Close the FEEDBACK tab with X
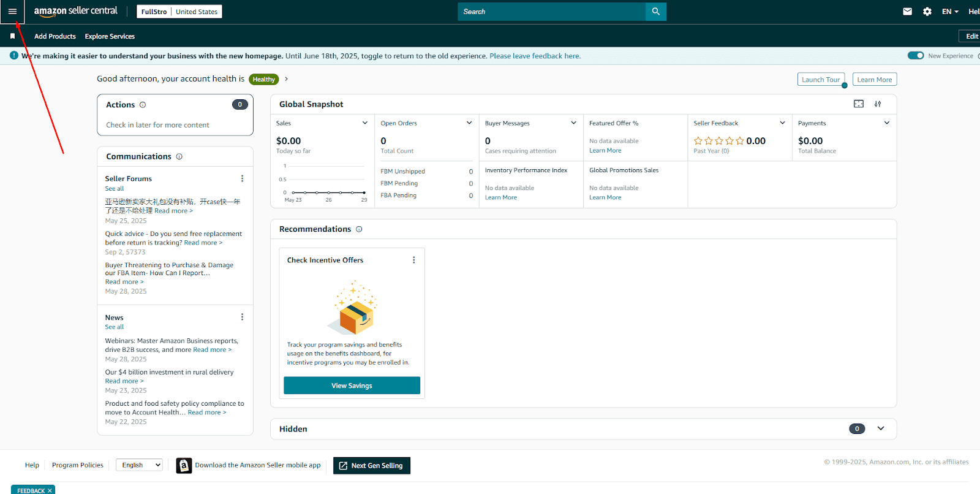The width and height of the screenshot is (980, 494). pos(50,490)
